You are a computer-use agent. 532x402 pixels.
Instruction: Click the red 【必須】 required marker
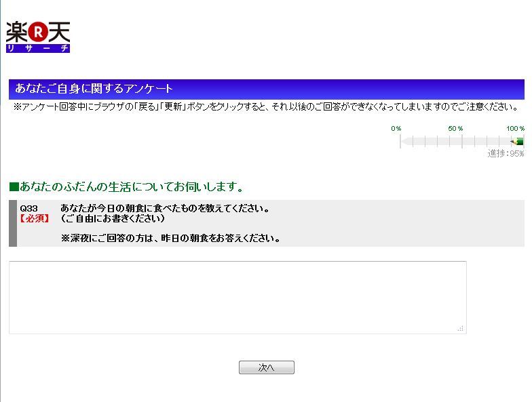pos(35,219)
